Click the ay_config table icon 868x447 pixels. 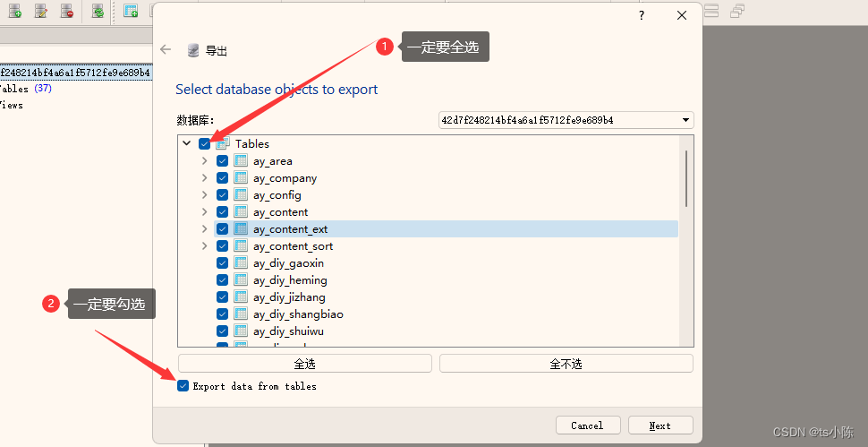[240, 195]
